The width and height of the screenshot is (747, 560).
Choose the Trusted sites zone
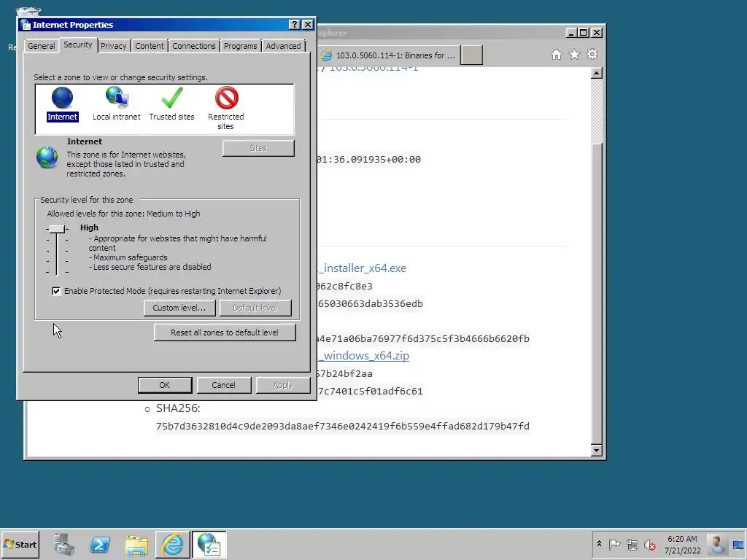point(171,104)
